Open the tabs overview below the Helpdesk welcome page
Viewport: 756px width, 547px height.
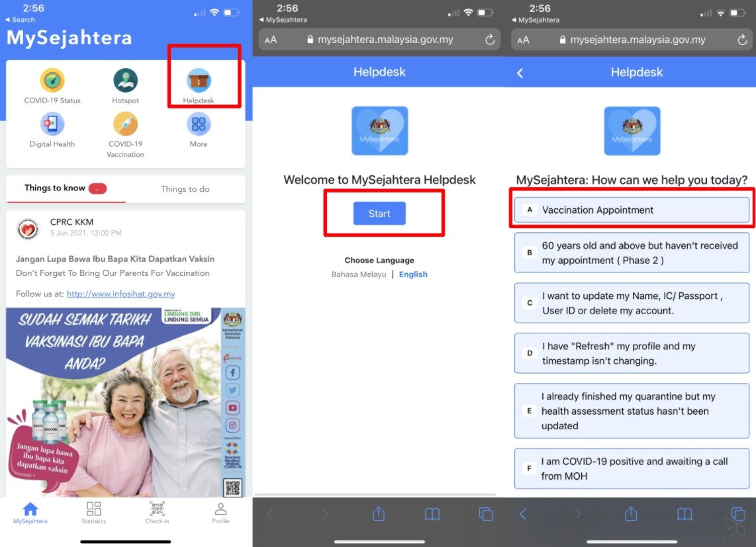(485, 514)
